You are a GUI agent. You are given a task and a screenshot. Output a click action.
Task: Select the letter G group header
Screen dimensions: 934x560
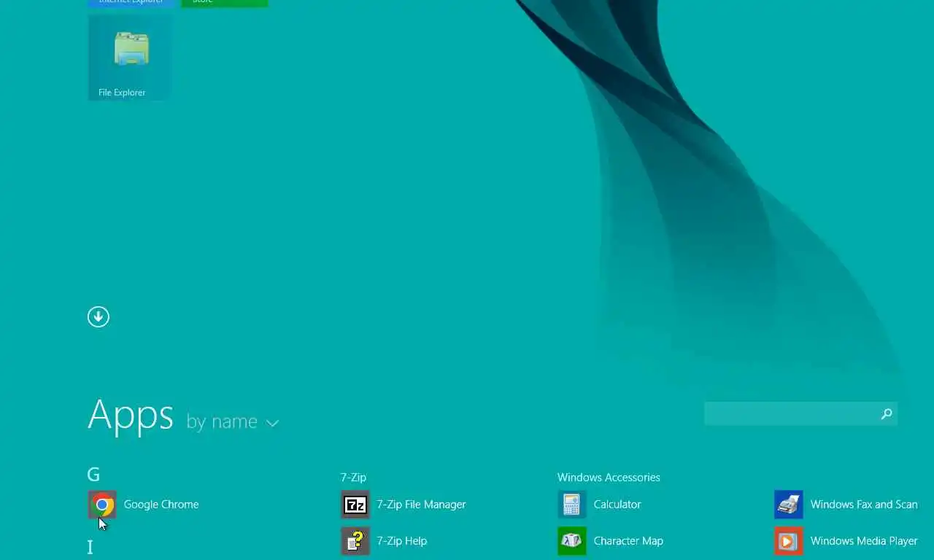coord(93,475)
